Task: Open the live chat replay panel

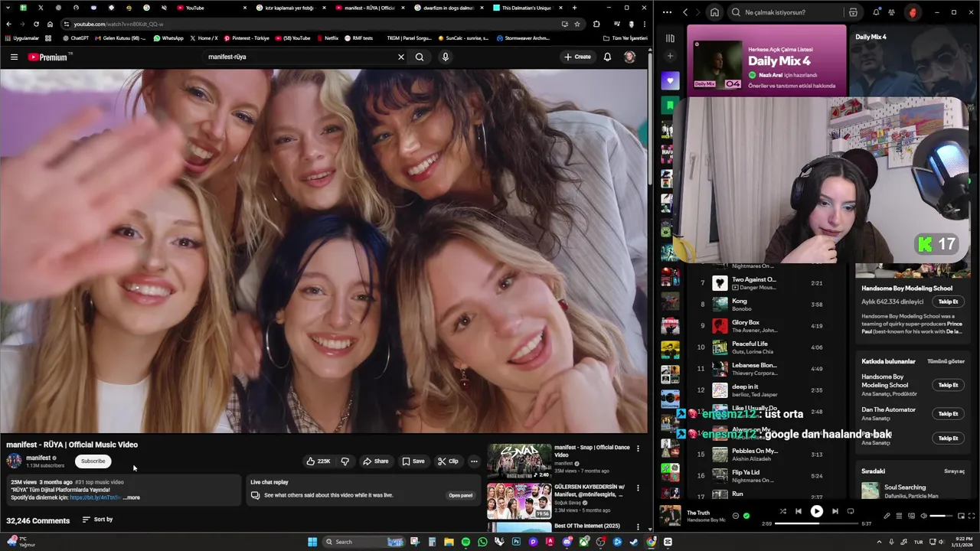Action: [x=460, y=495]
